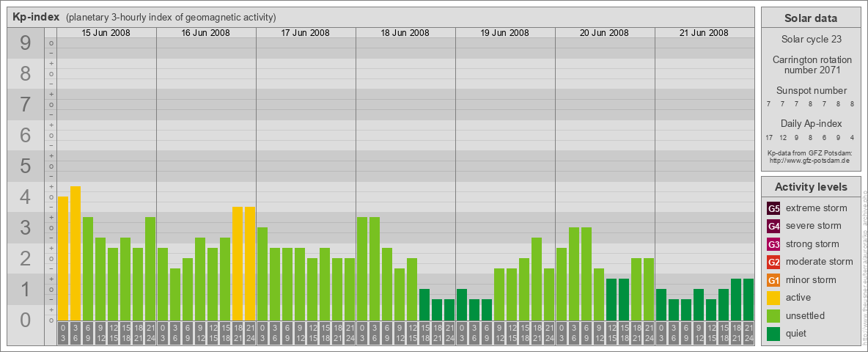Click the yellow 16 Jun 21-24 hour bar

click(x=250, y=263)
